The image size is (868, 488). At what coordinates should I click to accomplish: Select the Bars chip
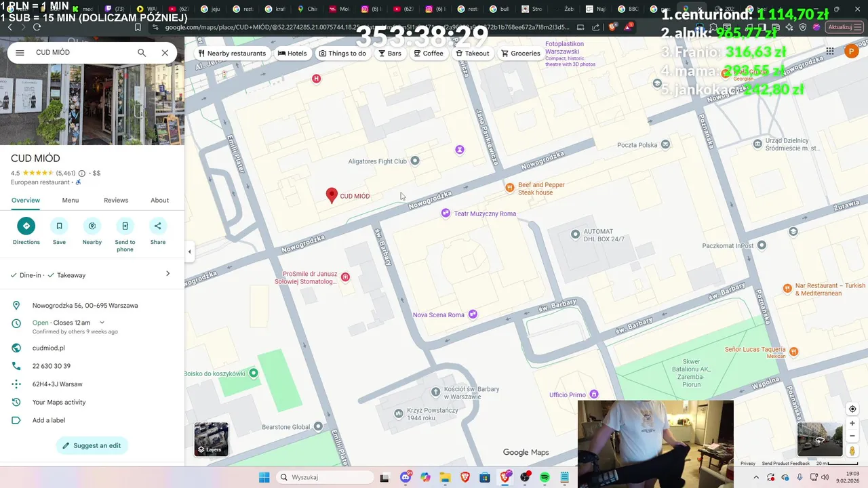click(390, 54)
